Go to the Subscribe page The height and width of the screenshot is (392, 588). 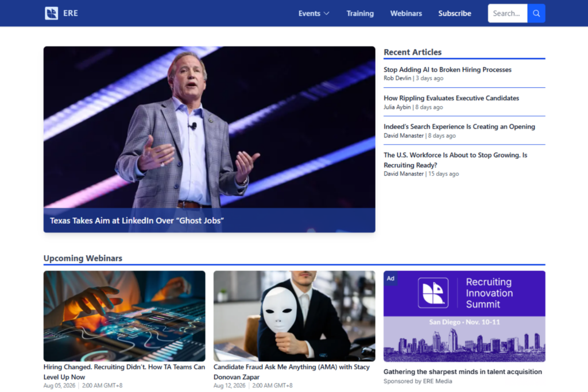click(x=455, y=14)
